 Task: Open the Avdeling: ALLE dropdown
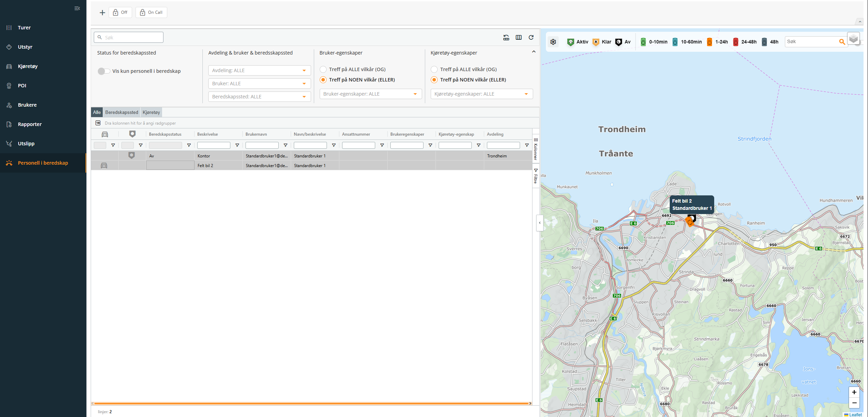click(x=260, y=70)
